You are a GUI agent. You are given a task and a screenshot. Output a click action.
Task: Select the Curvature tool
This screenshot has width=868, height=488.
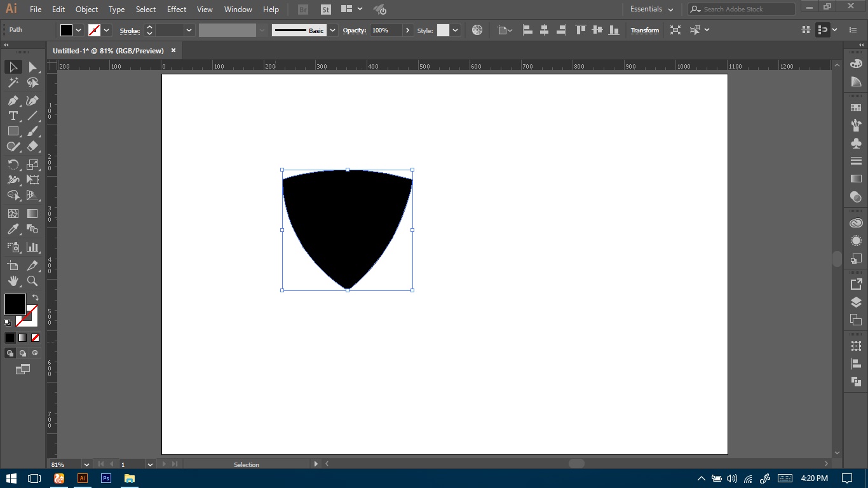tap(32, 100)
